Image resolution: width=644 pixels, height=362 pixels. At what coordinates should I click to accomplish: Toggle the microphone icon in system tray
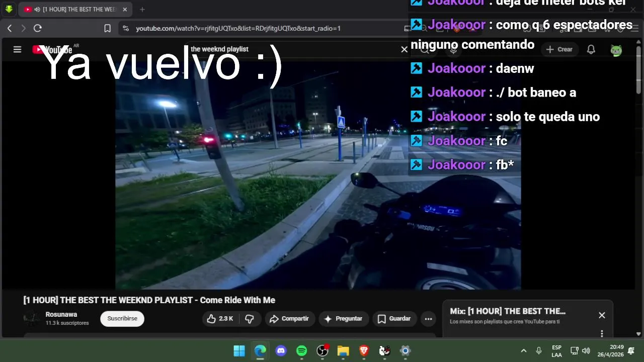[x=539, y=350]
